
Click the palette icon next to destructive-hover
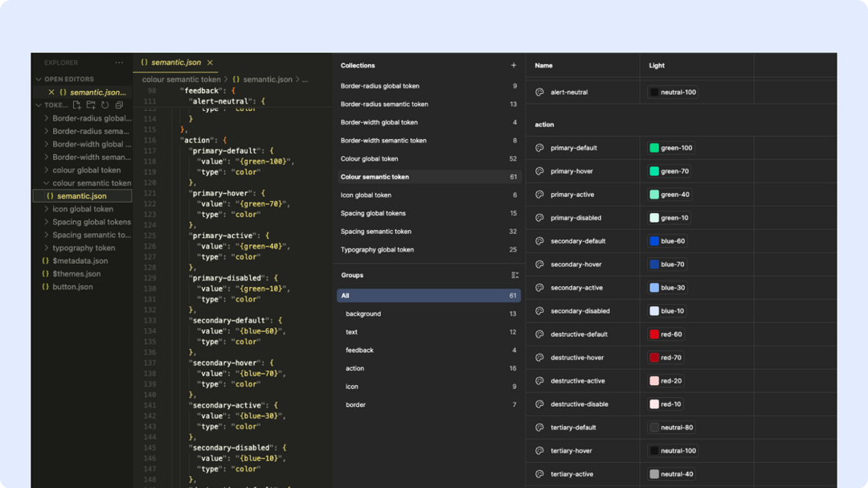(x=539, y=358)
